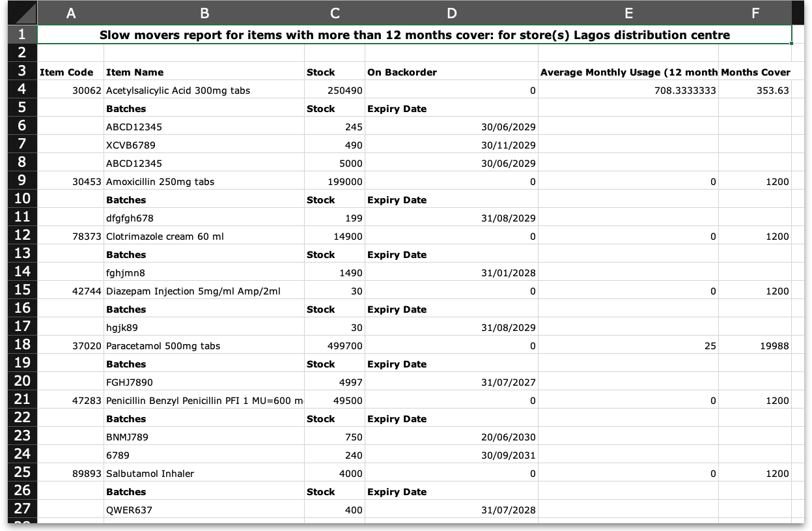Screen dimensions: 812x531
Task: Click the report title cell
Action: (414, 35)
